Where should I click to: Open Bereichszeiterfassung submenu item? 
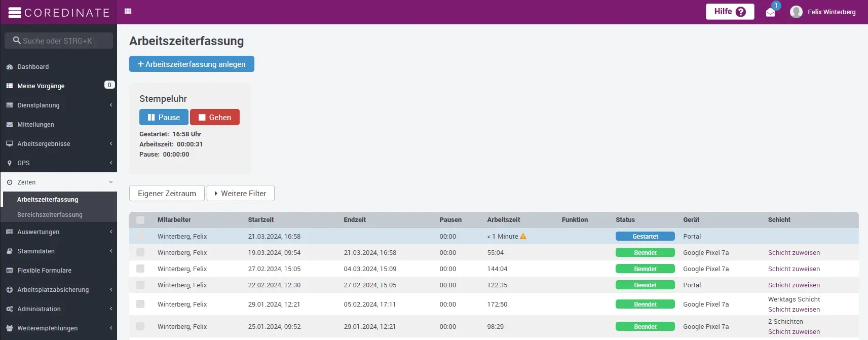tap(50, 215)
